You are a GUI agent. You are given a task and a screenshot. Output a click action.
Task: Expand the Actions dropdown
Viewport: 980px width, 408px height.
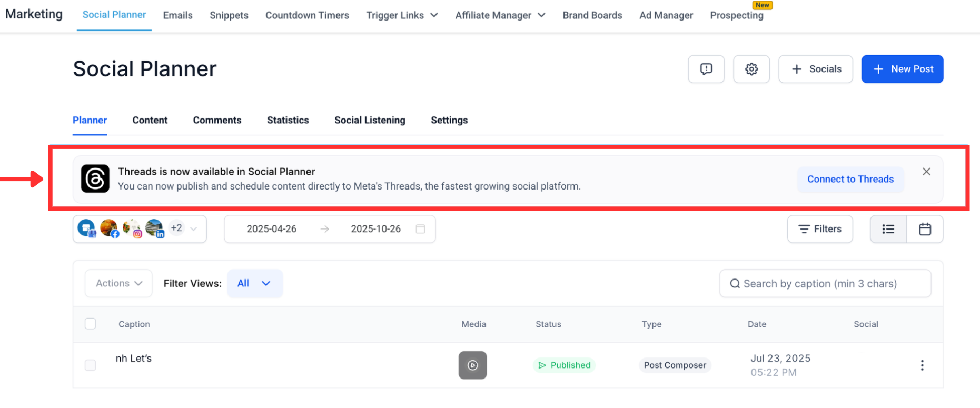[x=118, y=283]
